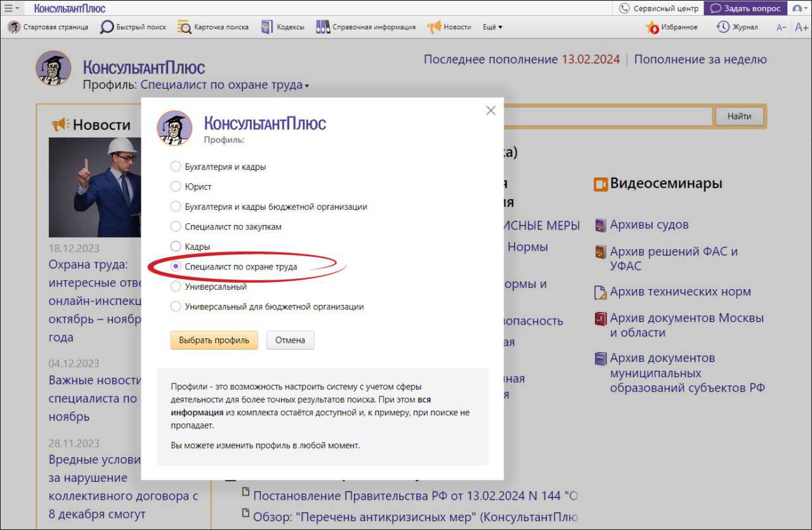Click the Новости megaphone toolbar icon
812x530 pixels.
[435, 27]
